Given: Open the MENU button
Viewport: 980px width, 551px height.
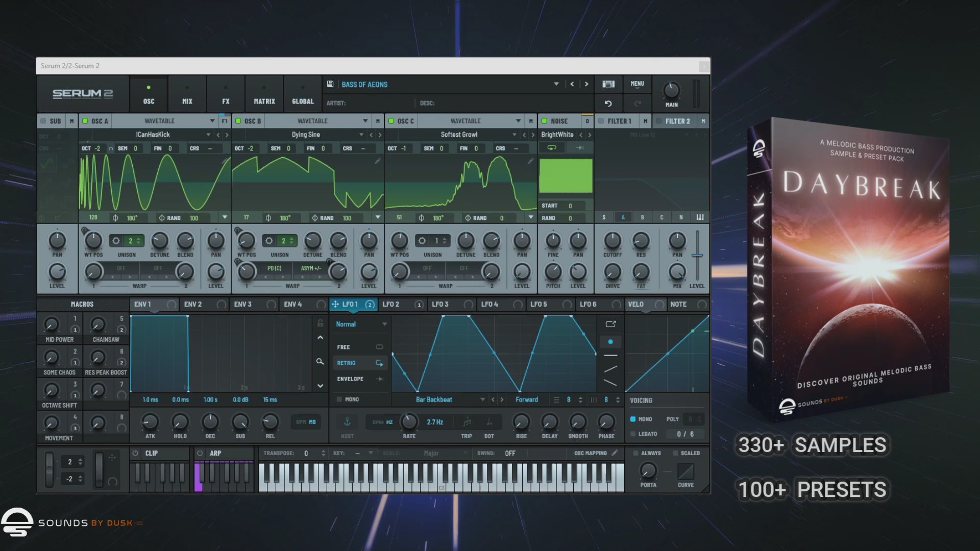Looking at the screenshot, I should (x=637, y=84).
